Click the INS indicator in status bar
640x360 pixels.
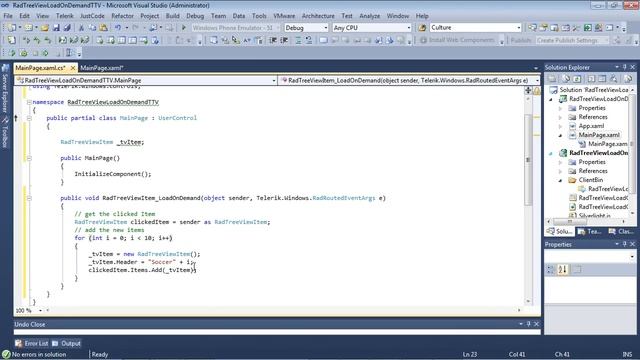[x=627, y=354]
